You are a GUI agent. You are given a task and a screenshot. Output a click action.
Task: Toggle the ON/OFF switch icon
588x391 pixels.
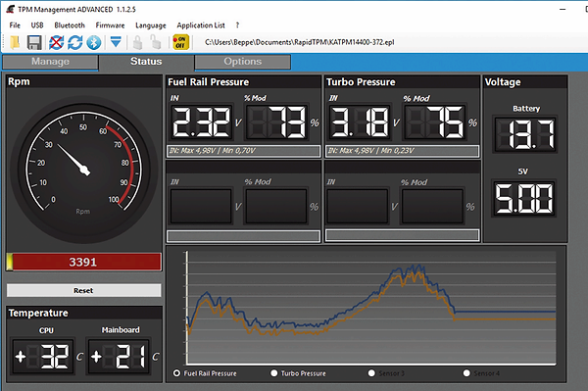(x=180, y=42)
